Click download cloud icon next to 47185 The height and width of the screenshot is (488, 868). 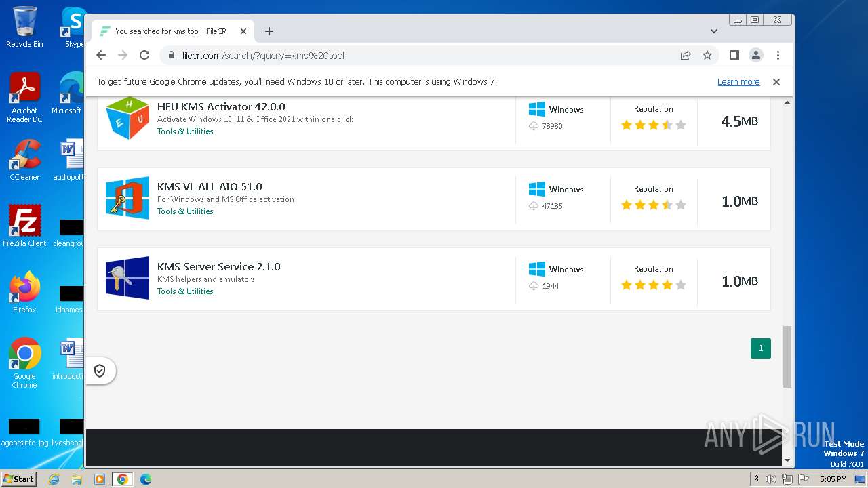(x=534, y=206)
